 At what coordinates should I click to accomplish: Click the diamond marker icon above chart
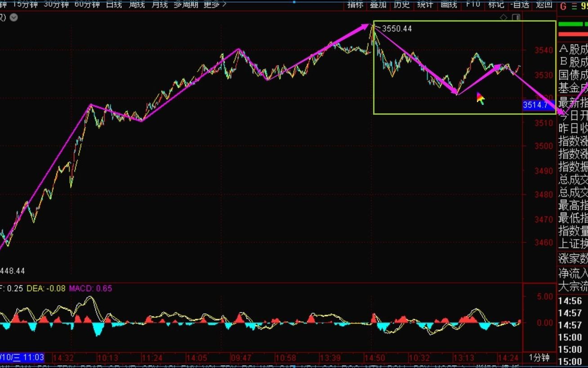503,18
